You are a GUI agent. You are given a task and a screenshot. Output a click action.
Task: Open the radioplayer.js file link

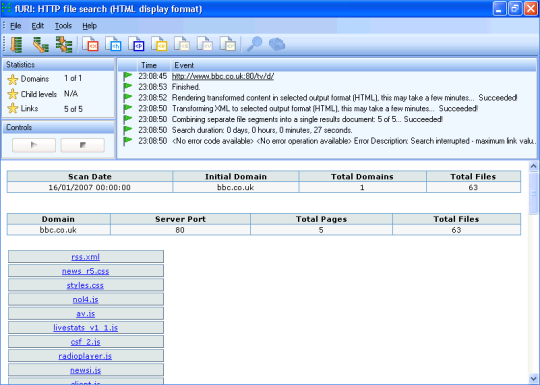85,356
